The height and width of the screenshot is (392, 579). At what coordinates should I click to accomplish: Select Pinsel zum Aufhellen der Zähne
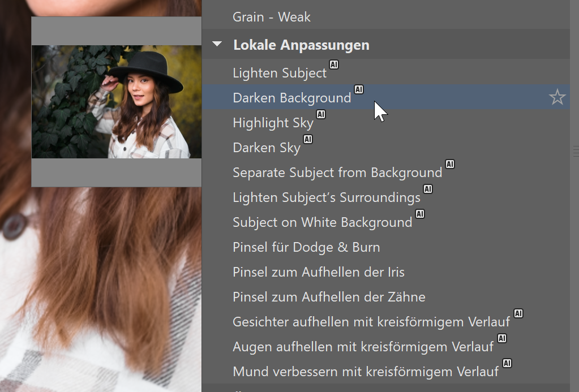[329, 297]
